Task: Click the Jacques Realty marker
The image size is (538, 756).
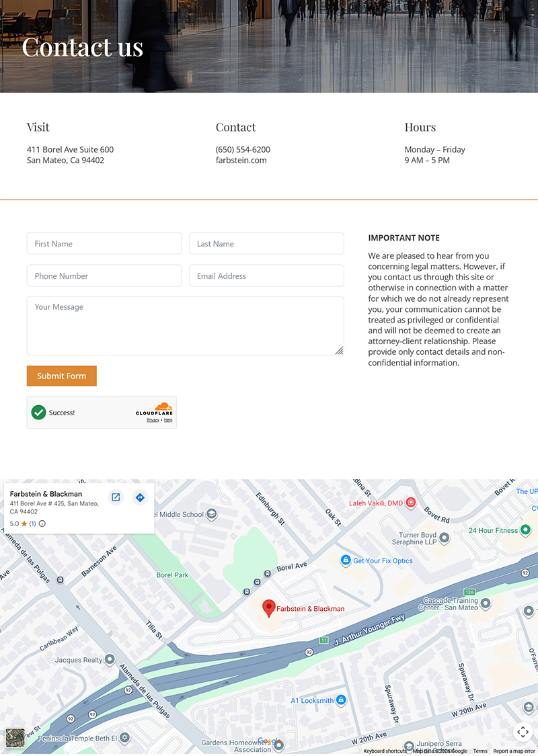Action: [x=110, y=659]
